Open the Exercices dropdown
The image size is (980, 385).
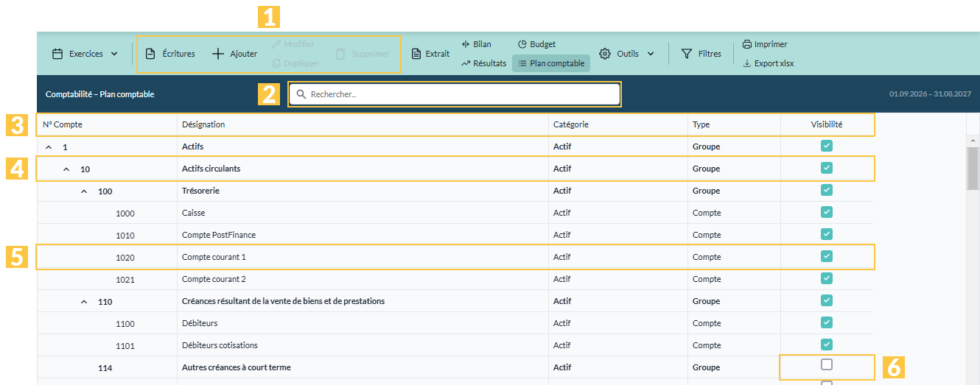(85, 54)
